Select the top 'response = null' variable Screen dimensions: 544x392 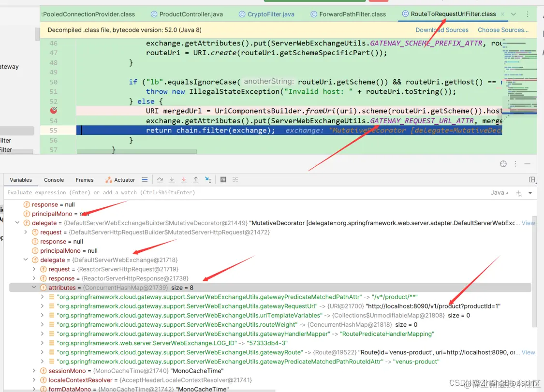point(53,204)
